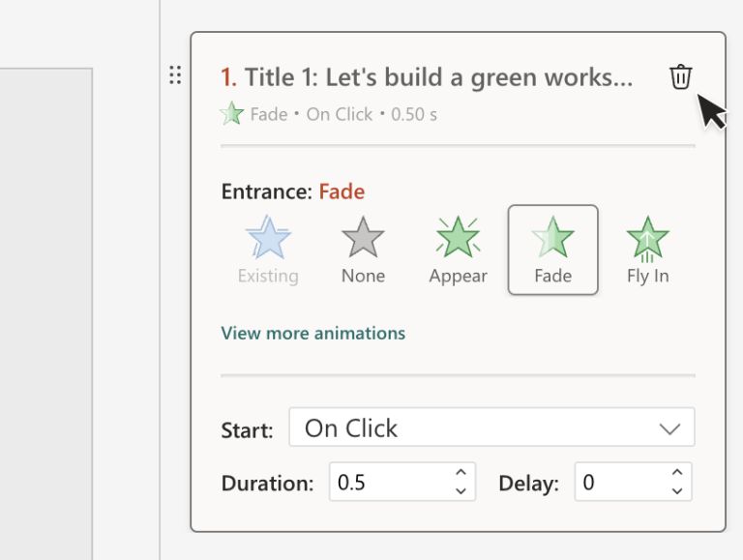Image resolution: width=743 pixels, height=560 pixels.
Task: Click Title 1 animation heading
Action: [x=427, y=77]
